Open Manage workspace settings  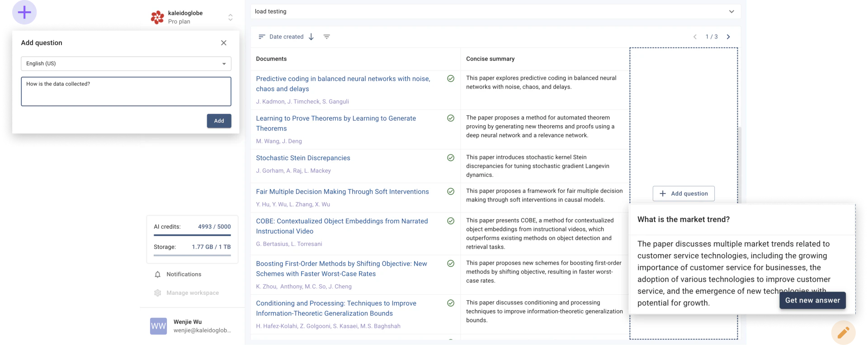[192, 293]
